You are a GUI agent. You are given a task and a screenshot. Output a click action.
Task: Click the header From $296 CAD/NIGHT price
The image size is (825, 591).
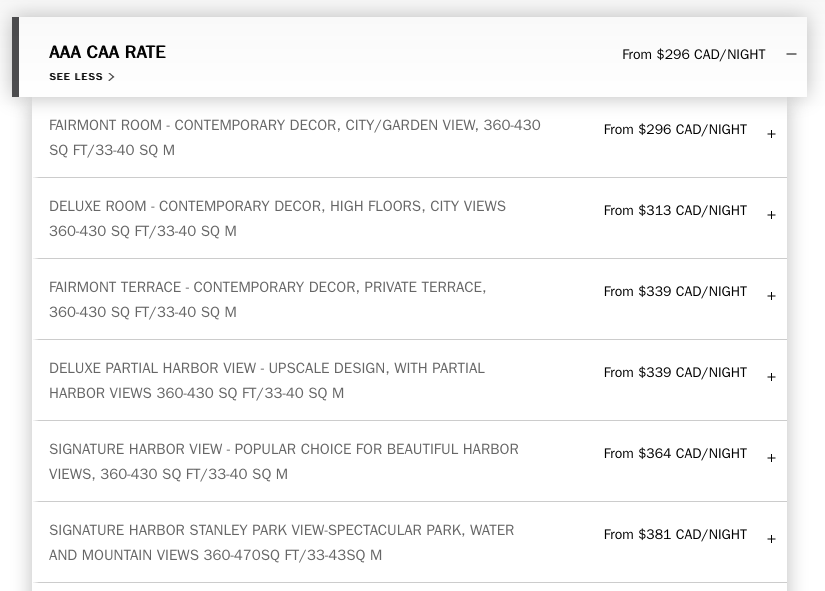(693, 55)
